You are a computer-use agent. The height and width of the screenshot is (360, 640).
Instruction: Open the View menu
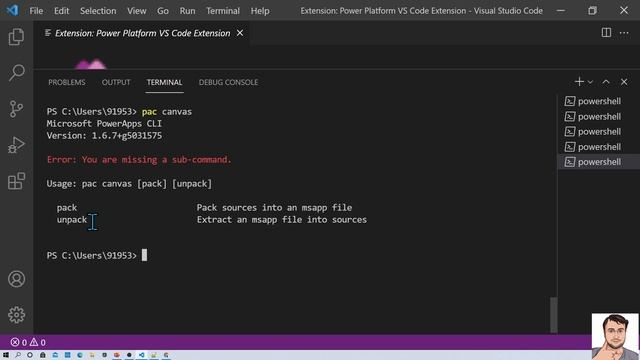136,11
